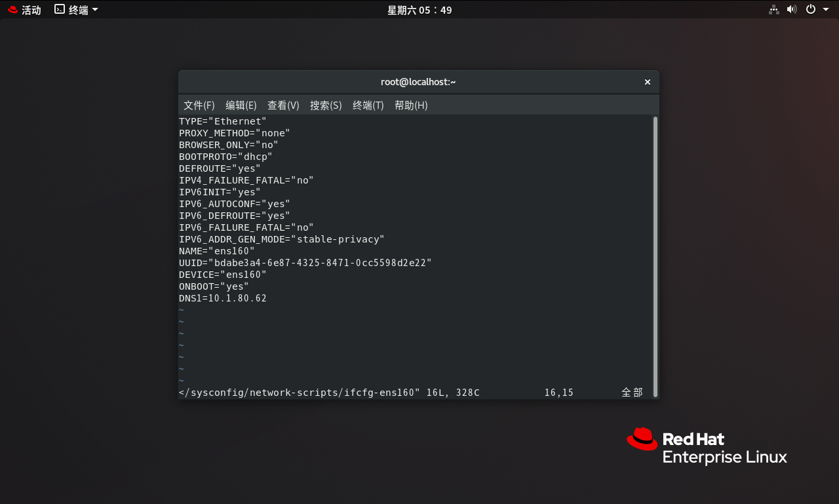Click the IPV6_FAILURE_FATAL="no" line

[x=246, y=227]
